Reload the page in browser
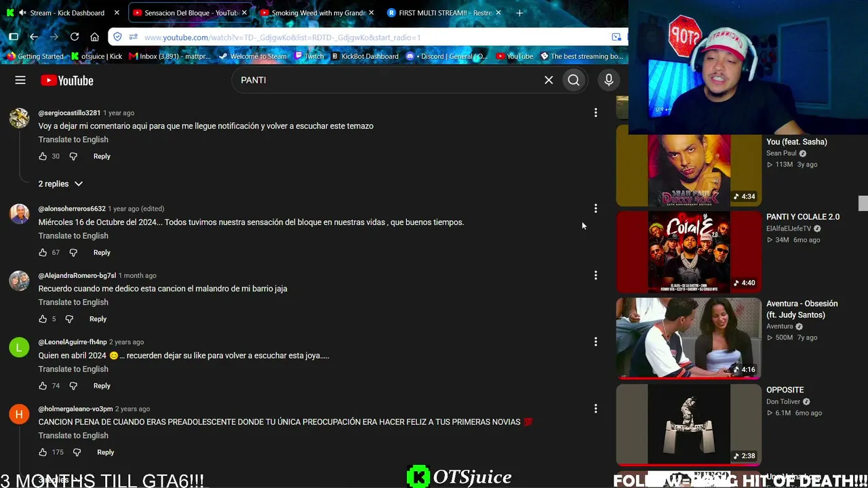 tap(75, 37)
